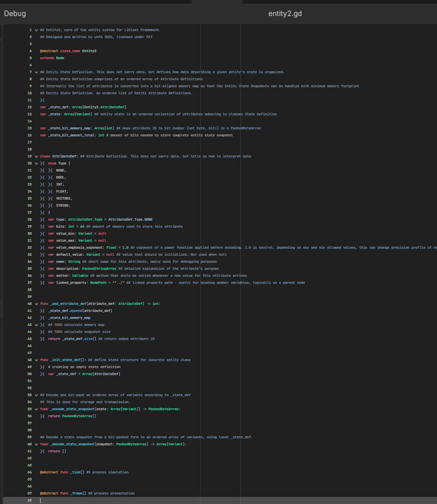Collapse the comment fold at line 53
Image resolution: width=437 pixels, height=504 pixels.
coord(36,395)
